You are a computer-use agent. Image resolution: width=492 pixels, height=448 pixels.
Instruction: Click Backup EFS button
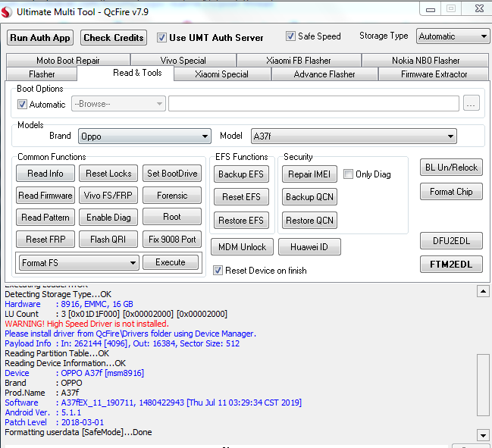[x=241, y=174]
